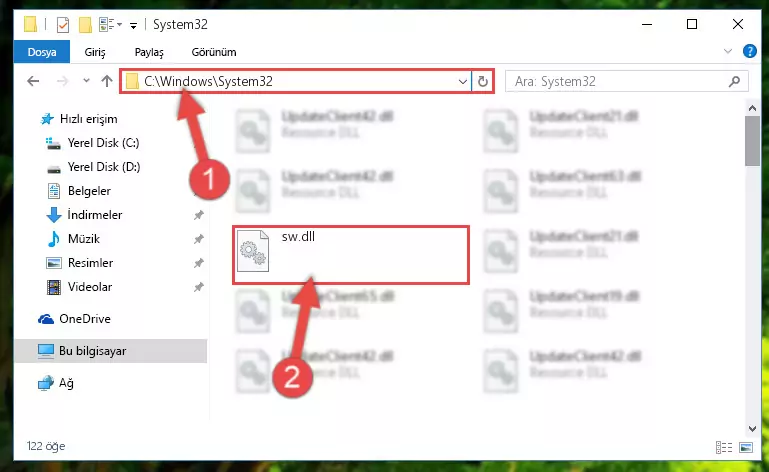Click the New folder quick access icon

85,25
